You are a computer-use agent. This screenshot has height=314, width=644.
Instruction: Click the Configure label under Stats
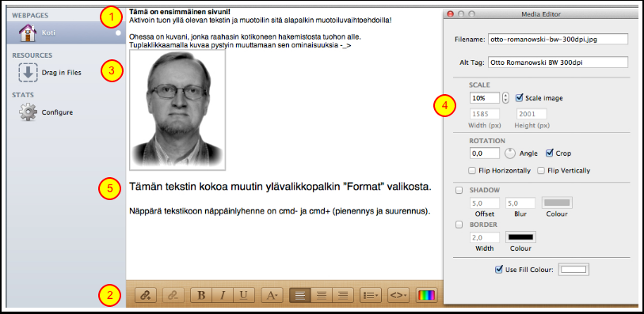[57, 112]
